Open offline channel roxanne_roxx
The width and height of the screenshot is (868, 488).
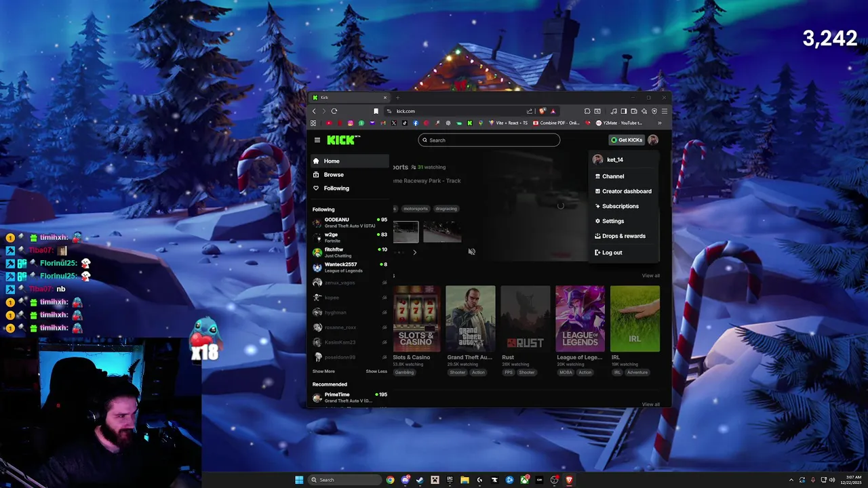pos(349,327)
